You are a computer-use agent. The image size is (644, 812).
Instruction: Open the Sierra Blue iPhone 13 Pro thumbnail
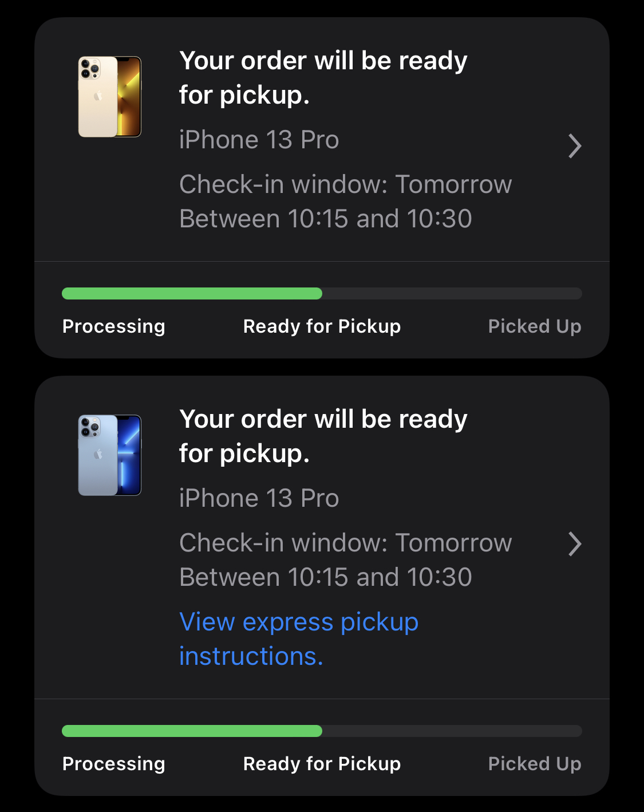109,455
